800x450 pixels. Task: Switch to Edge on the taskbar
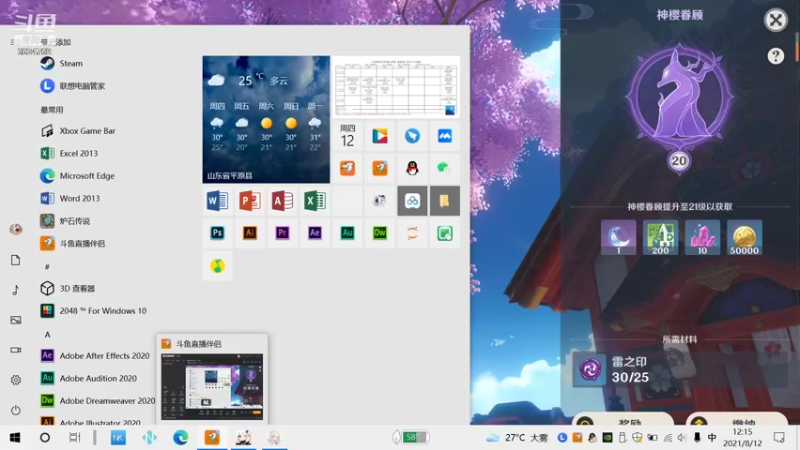coord(181,438)
